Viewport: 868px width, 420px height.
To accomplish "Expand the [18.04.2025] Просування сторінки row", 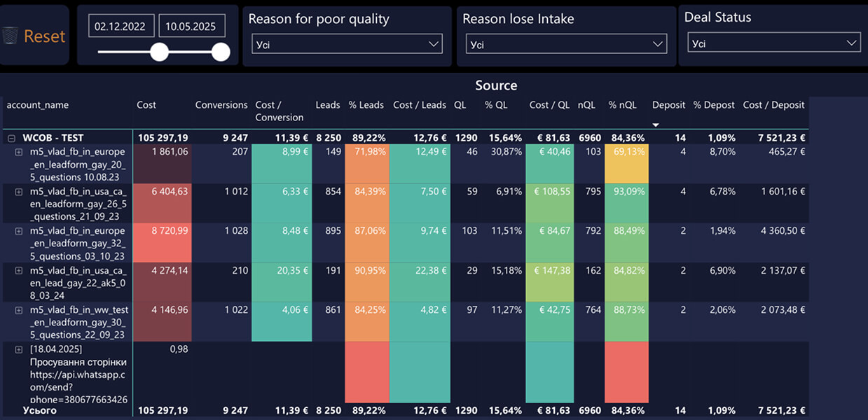I will (x=19, y=349).
